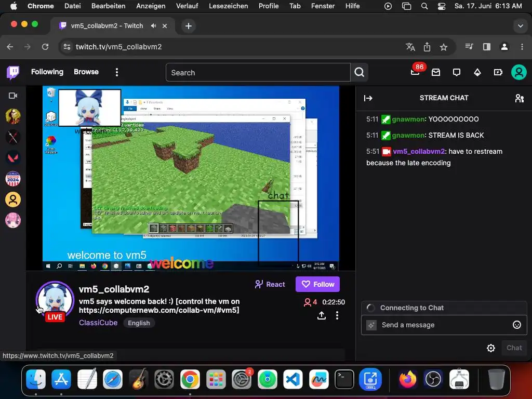Viewport: 532px width, 399px height.
Task: Open Chrome three-dot menu
Action: pyautogui.click(x=522, y=47)
